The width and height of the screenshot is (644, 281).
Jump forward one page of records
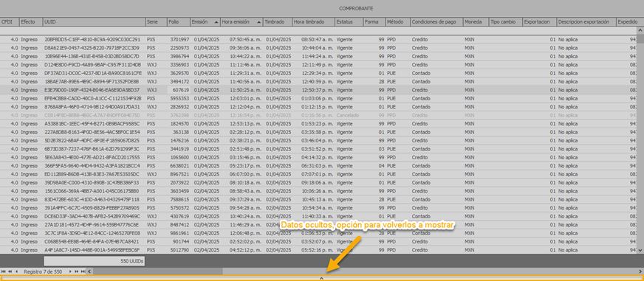[x=76, y=271]
